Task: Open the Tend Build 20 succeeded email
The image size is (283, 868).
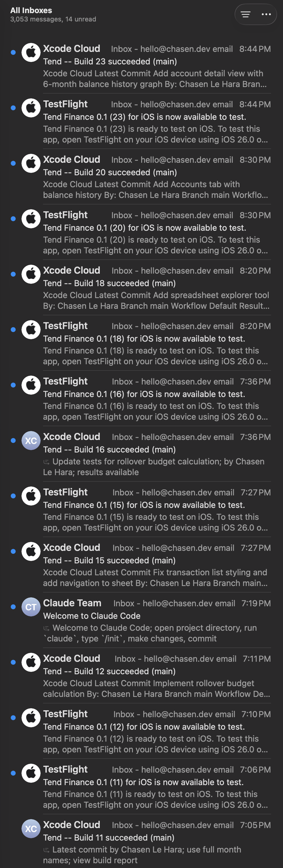Action: click(135, 175)
